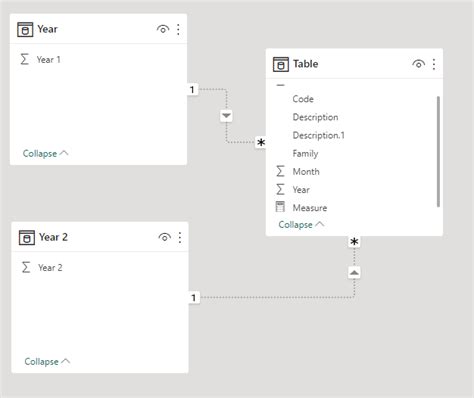Click the Year 2 table title
This screenshot has height=398, width=474.
point(53,237)
